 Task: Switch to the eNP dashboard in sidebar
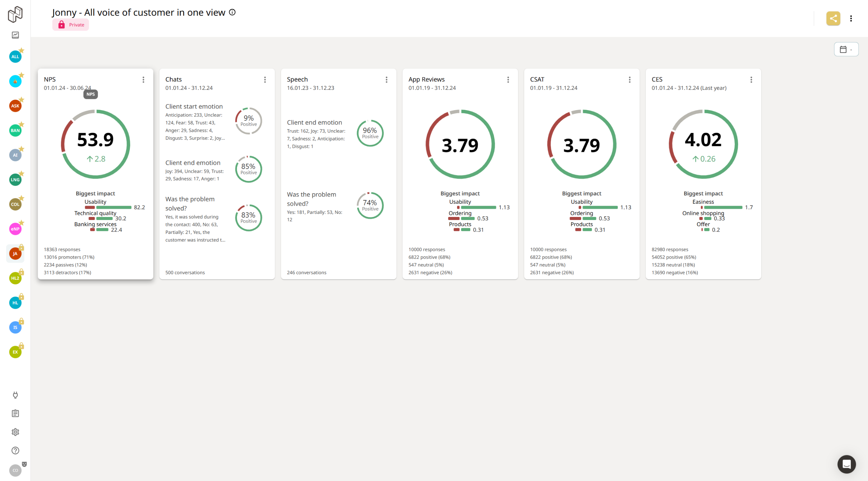(15, 229)
